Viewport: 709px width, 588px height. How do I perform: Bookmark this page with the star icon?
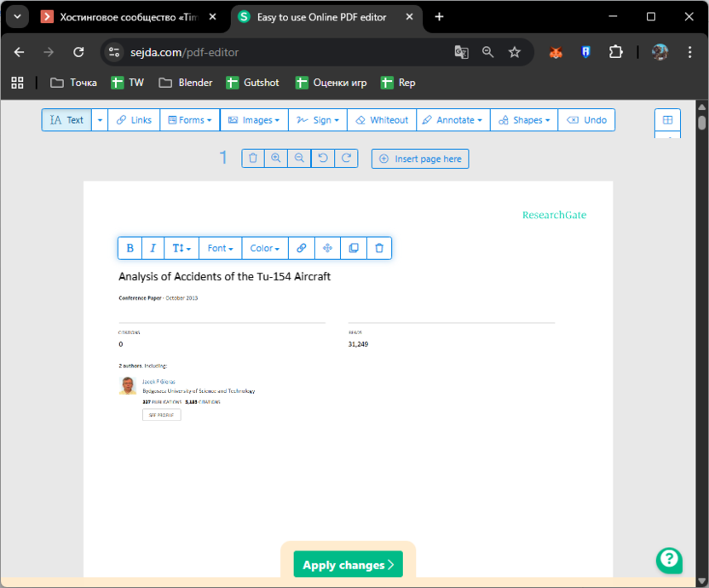(515, 53)
